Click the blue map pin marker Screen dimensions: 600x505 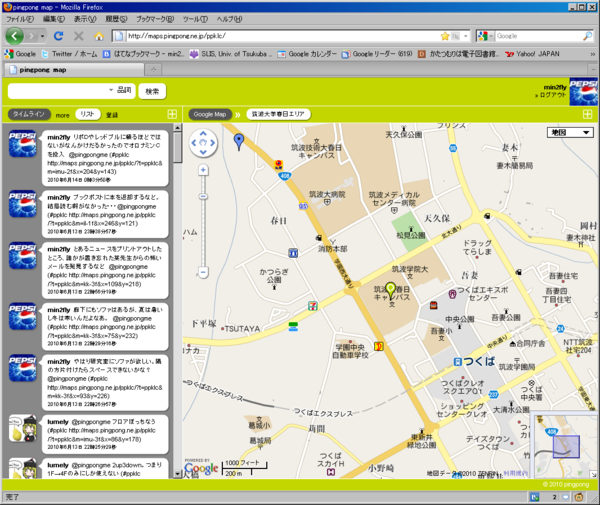click(239, 142)
